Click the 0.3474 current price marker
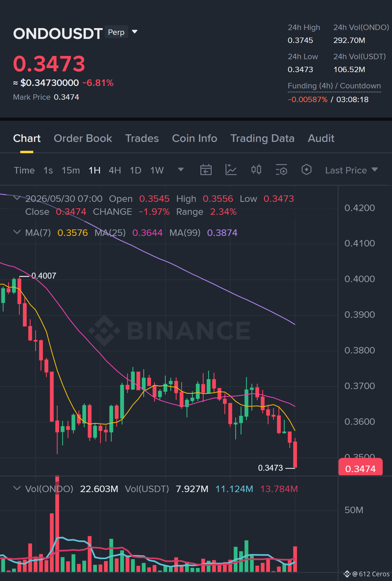The width and height of the screenshot is (392, 581). point(360,468)
